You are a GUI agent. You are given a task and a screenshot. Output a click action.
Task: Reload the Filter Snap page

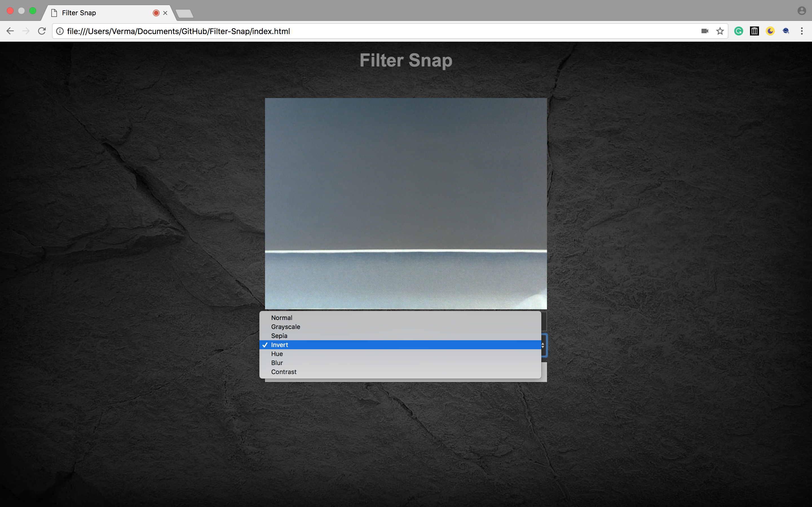pyautogui.click(x=42, y=31)
